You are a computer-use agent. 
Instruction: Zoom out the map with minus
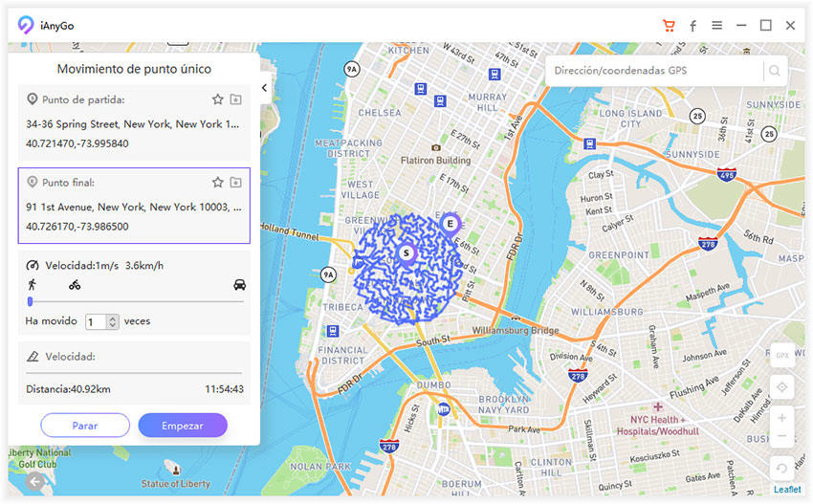781,436
